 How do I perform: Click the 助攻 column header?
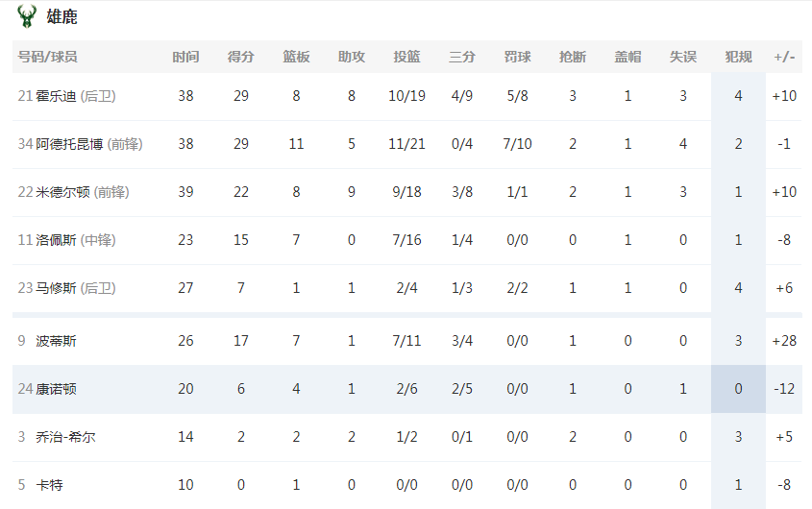coord(352,57)
